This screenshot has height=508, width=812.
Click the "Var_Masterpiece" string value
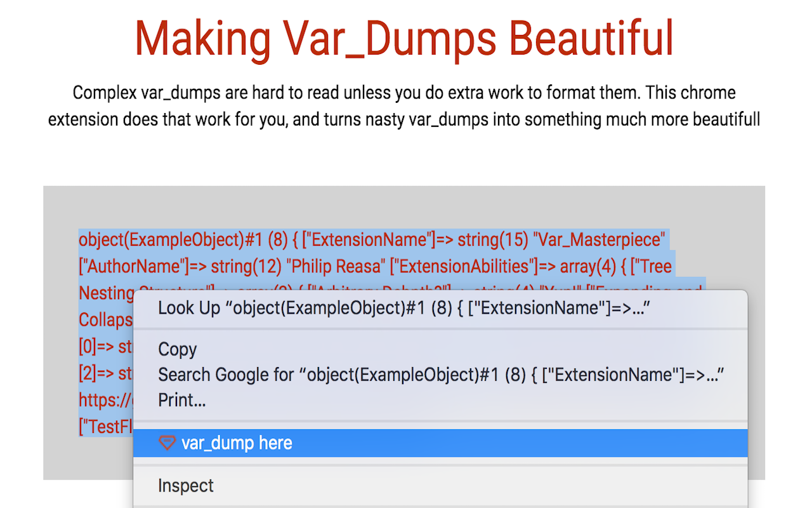click(599, 240)
